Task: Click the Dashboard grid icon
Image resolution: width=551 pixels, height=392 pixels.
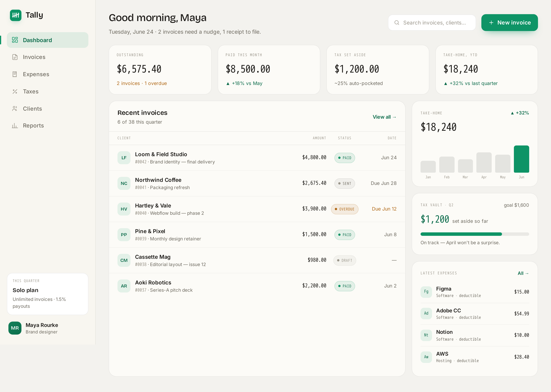Action: (x=15, y=40)
